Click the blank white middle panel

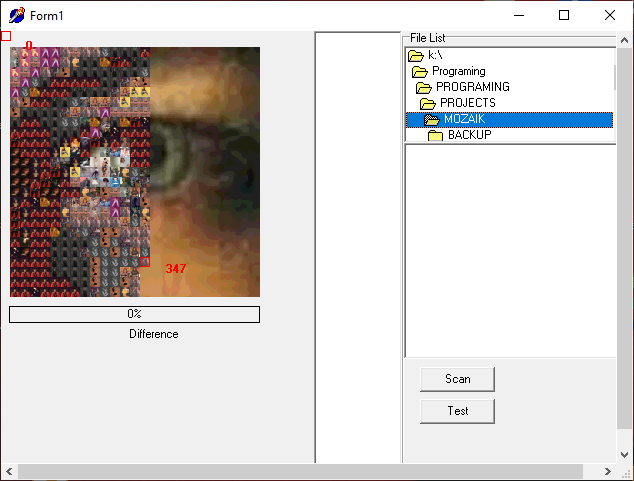[x=358, y=247]
